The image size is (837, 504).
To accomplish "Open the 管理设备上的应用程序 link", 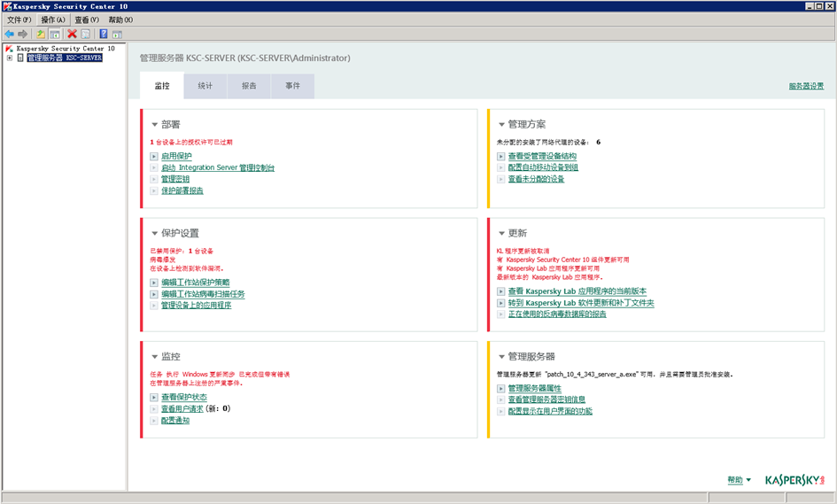I will click(197, 306).
